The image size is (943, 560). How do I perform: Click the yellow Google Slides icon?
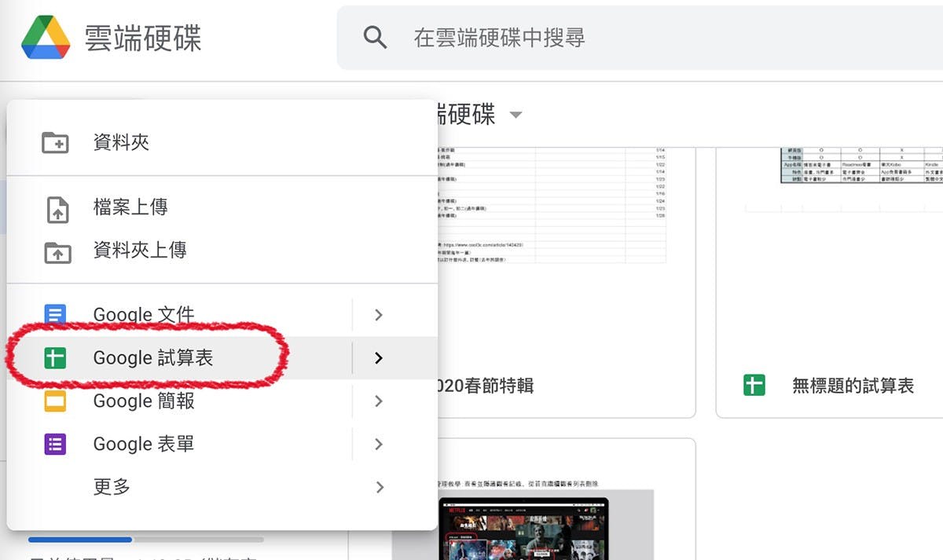click(55, 401)
